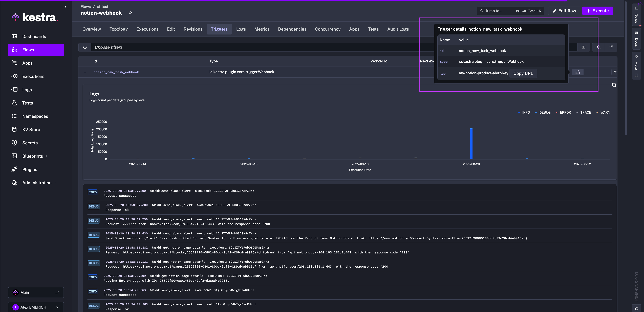Image resolution: width=644 pixels, height=312 pixels.
Task: Switch to the Topology tab
Action: point(118,29)
